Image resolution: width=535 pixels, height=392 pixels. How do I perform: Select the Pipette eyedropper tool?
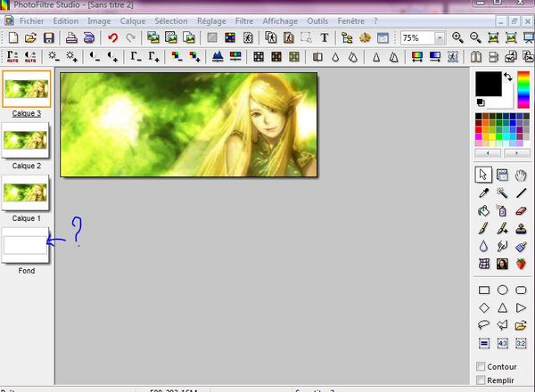(484, 193)
